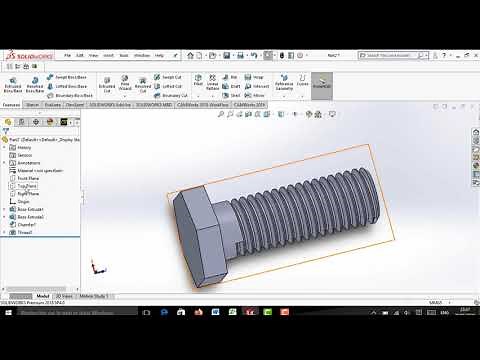This screenshot has width=480, height=360.
Task: Switch to the Sketch ribbon tab
Action: tap(32, 105)
